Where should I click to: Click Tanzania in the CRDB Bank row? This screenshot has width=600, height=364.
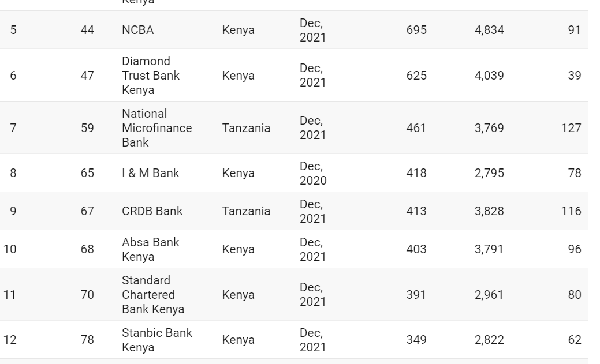[x=246, y=211]
